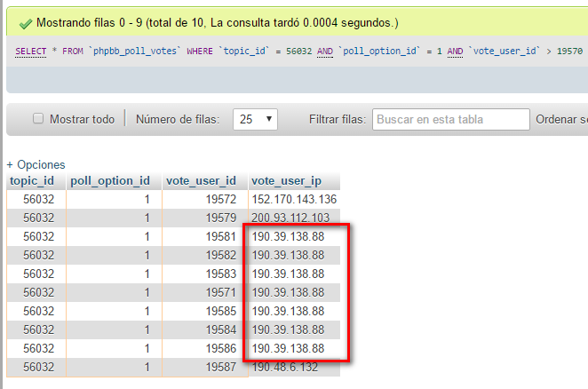
Task: Click the vote_user_id cell 19587
Action: click(x=219, y=367)
